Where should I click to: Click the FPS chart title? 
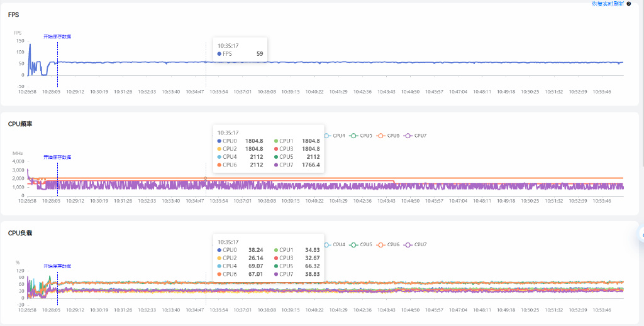click(13, 14)
